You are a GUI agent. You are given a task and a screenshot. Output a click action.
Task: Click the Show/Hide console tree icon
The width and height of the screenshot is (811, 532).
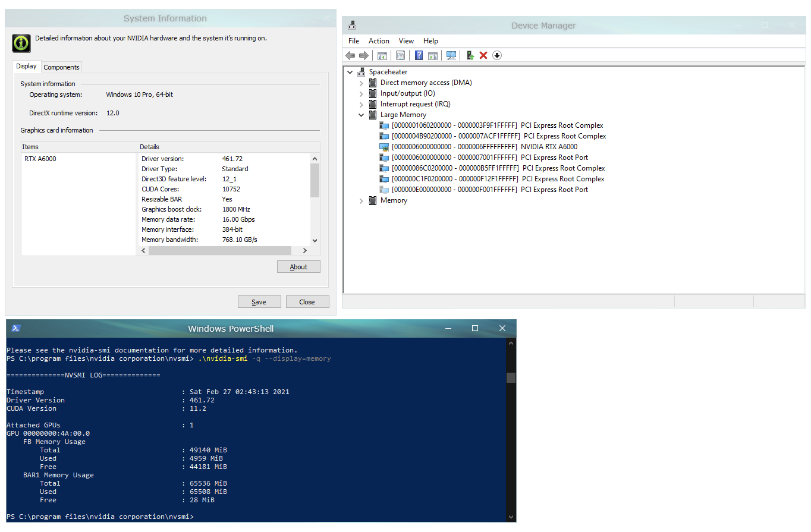point(382,55)
